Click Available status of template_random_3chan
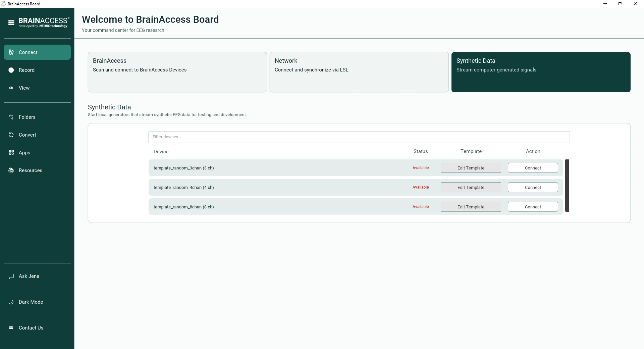The height and width of the screenshot is (349, 644). pyautogui.click(x=421, y=168)
